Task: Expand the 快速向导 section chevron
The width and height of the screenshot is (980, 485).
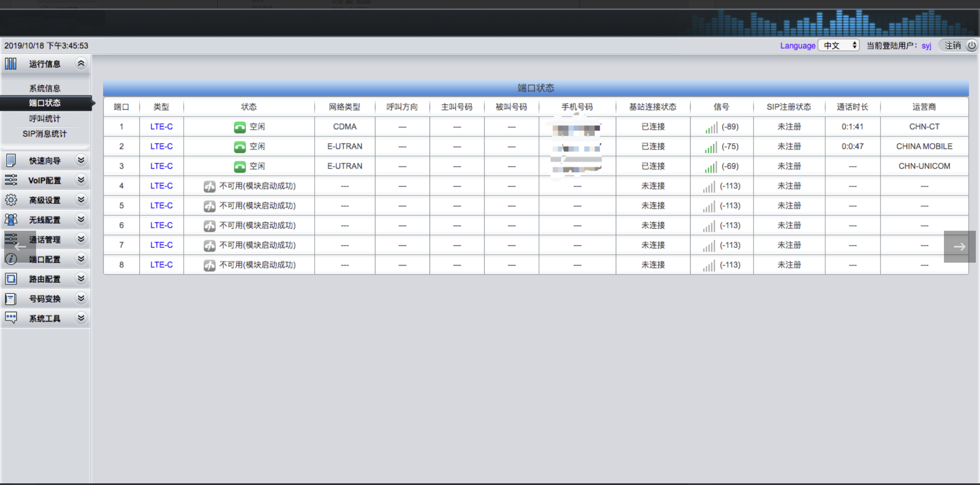Action: pos(81,160)
